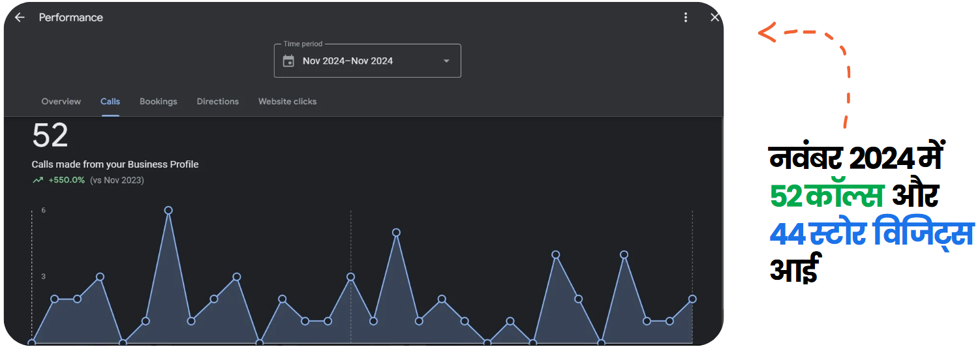
Task: Click the large 52 total calls number
Action: tap(50, 136)
